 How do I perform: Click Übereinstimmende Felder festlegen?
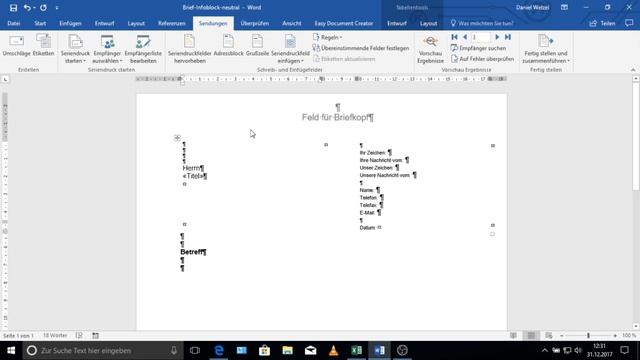360,48
